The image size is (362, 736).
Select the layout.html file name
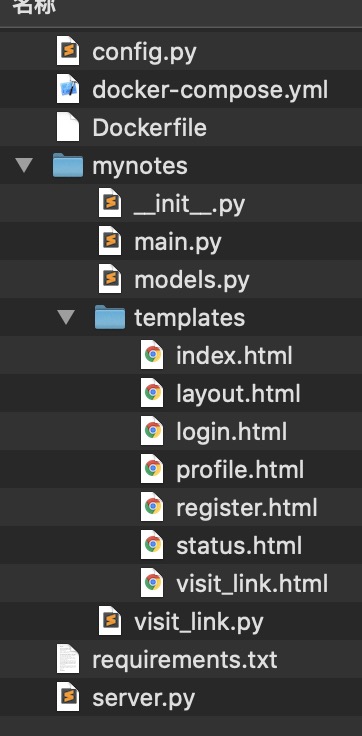click(238, 394)
